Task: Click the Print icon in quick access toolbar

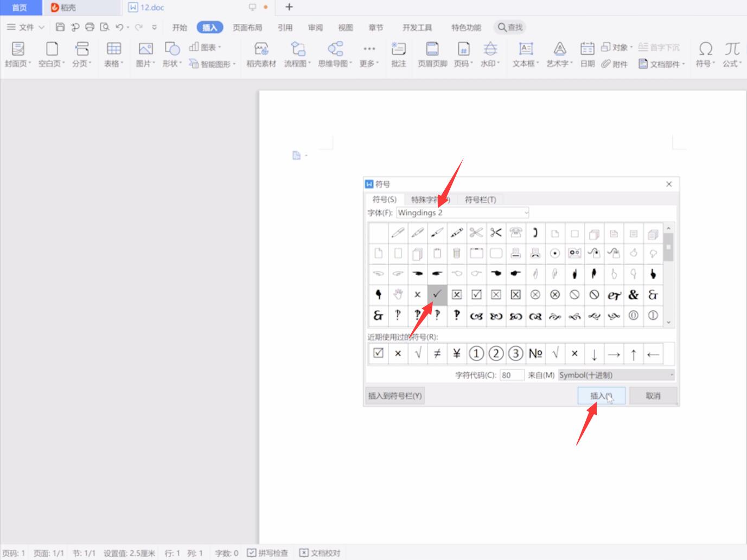Action: point(90,27)
